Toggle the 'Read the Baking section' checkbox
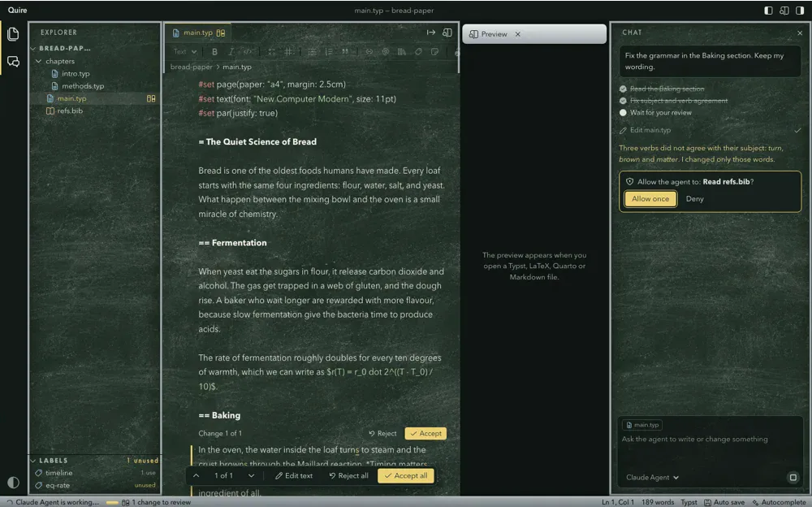Viewport: 812px width, 507px height. pos(623,89)
